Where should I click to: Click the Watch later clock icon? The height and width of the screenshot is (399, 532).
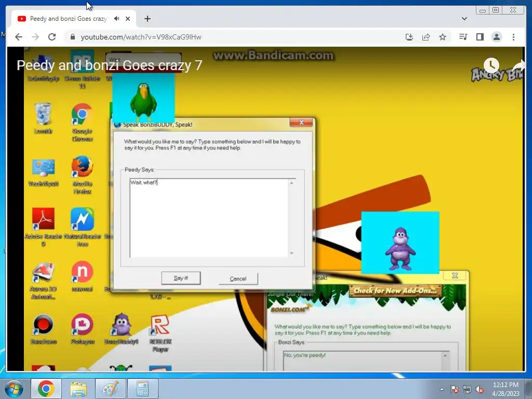tap(491, 65)
